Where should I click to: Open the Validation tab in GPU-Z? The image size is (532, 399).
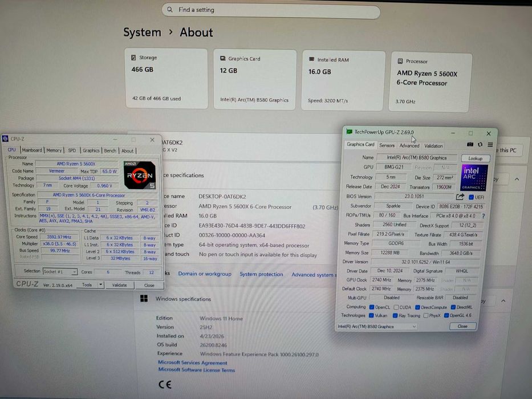(433, 146)
